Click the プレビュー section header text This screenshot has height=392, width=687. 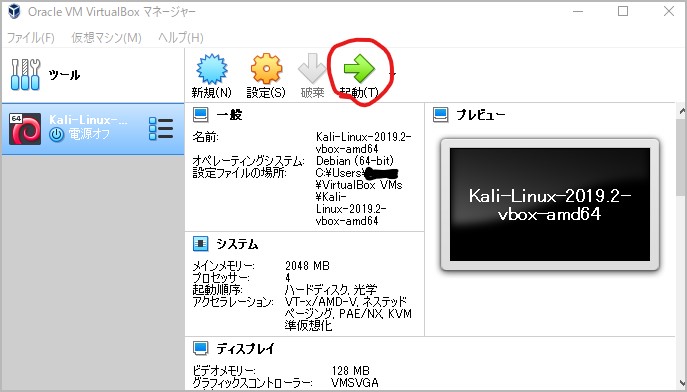tap(482, 115)
